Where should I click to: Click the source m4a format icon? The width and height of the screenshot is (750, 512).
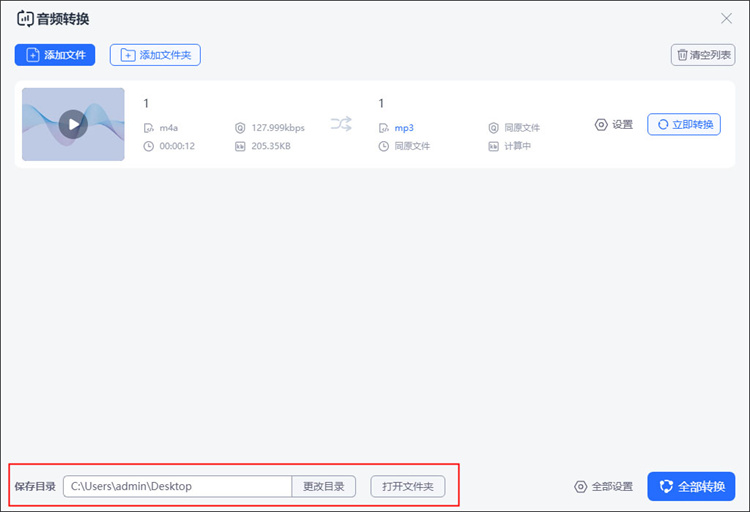click(149, 128)
